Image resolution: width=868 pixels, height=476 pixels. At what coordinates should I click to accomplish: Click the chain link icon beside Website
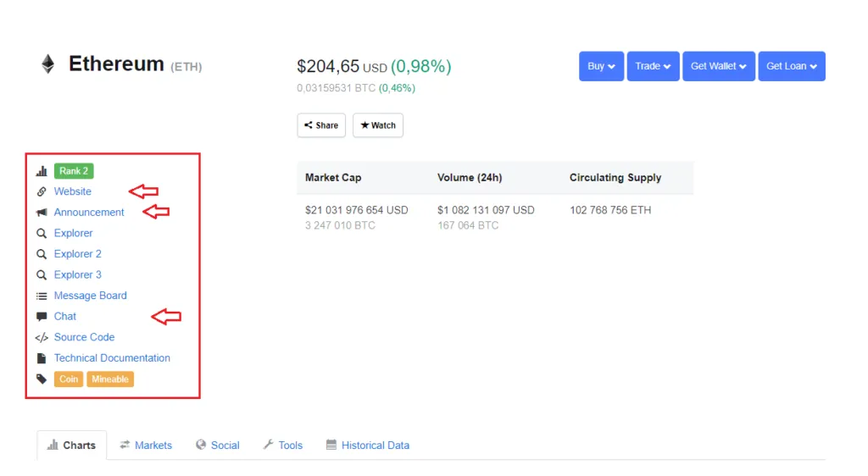(x=42, y=191)
